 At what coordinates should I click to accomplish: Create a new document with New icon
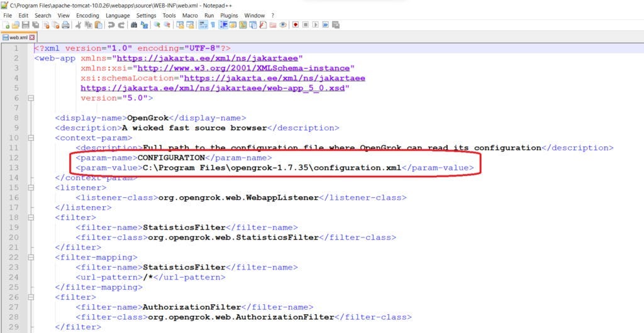coord(5,25)
